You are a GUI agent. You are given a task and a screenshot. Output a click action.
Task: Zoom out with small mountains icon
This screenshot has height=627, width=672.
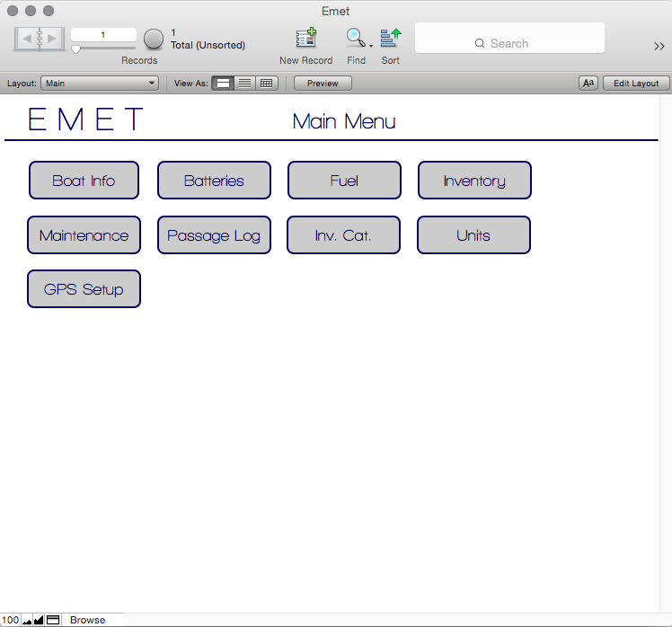coord(27,621)
